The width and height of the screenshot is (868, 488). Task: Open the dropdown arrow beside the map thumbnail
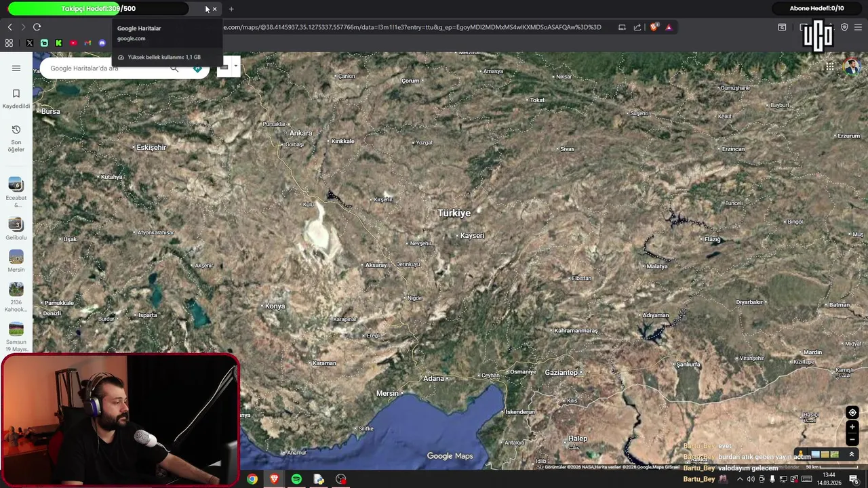tap(235, 66)
